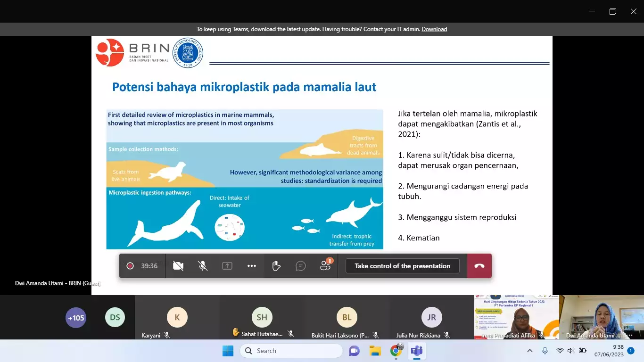Open Microsoft Teams from the taskbar
The width and height of the screenshot is (644, 362).
417,351
